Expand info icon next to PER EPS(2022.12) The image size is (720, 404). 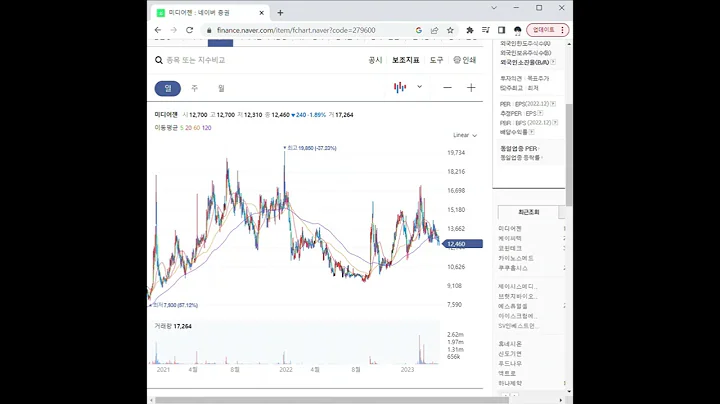point(553,104)
